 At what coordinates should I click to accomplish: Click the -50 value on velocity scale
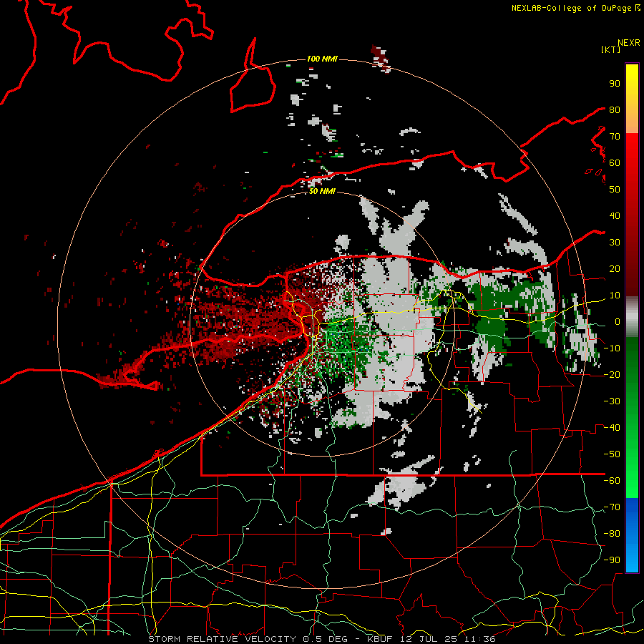click(x=612, y=454)
